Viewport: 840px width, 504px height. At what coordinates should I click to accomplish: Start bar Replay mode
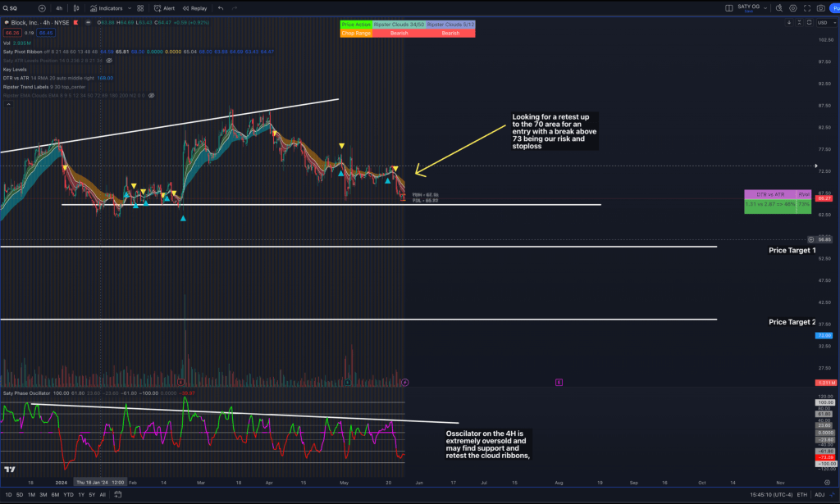pos(195,8)
